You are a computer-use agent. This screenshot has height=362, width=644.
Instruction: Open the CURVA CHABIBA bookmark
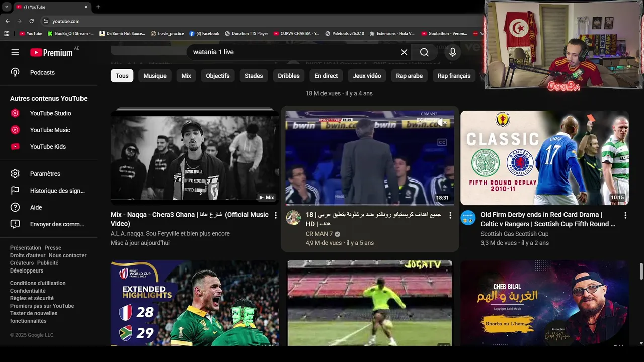[x=296, y=34]
